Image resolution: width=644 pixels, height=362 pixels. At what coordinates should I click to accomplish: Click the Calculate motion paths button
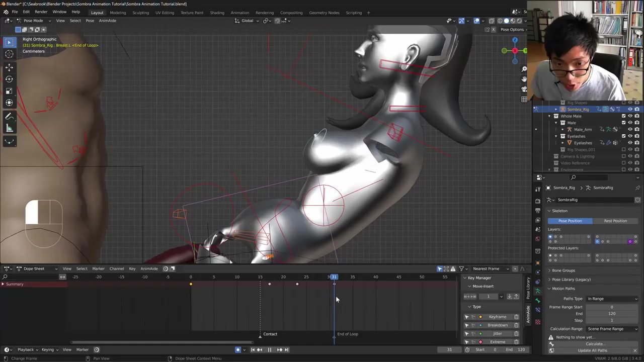pyautogui.click(x=594, y=344)
